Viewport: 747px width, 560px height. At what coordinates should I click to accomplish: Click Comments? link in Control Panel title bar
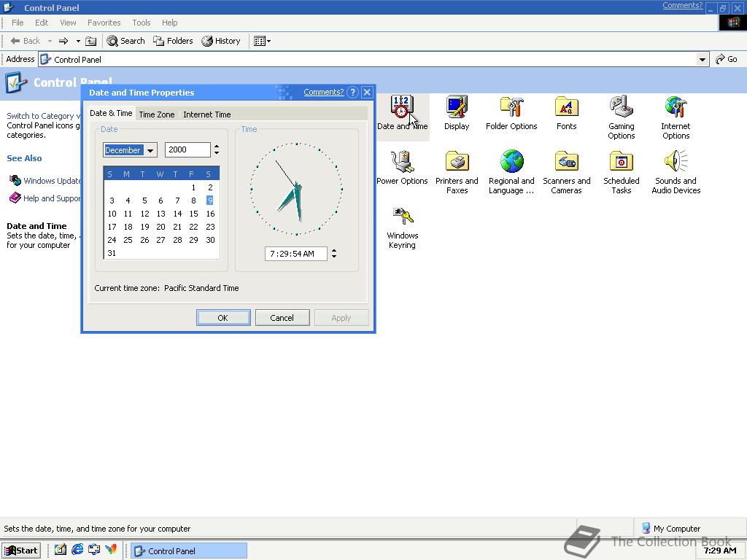[x=682, y=5]
